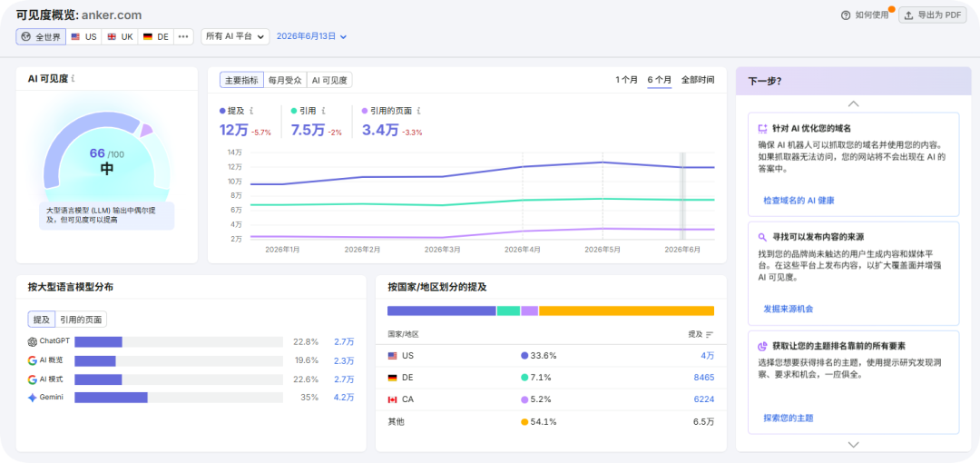Click the highlighted June marker on chart

pyautogui.click(x=682, y=196)
